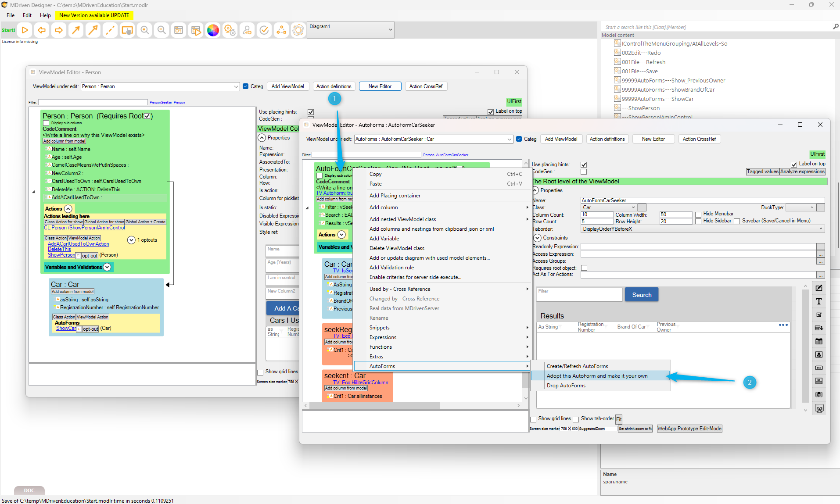Select the static text 'T' icon
This screenshot has width=840, height=504.
coord(819,301)
